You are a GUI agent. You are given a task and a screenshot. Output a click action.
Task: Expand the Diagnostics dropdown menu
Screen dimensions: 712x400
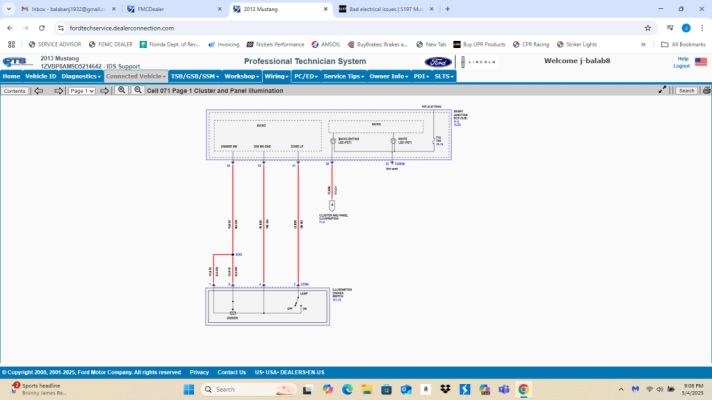[x=81, y=76]
